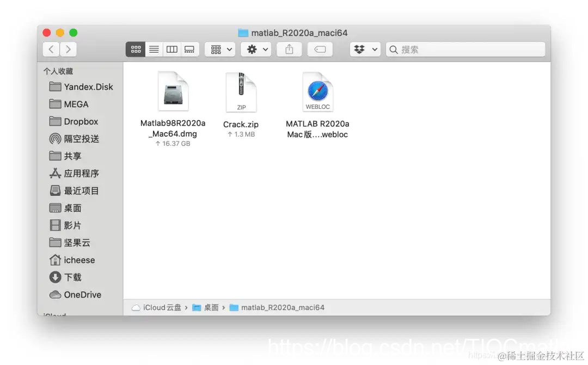
Task: Click the Share toolbar button
Action: (x=289, y=49)
